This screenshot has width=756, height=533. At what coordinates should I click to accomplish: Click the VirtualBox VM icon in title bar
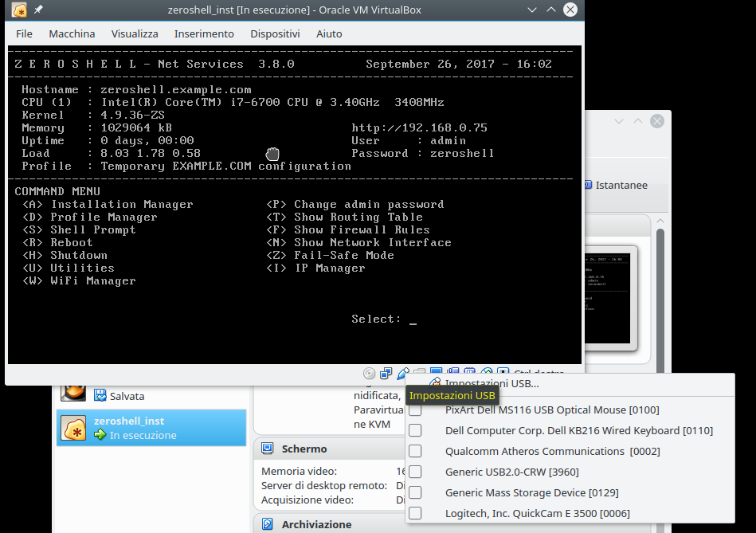pos(19,10)
